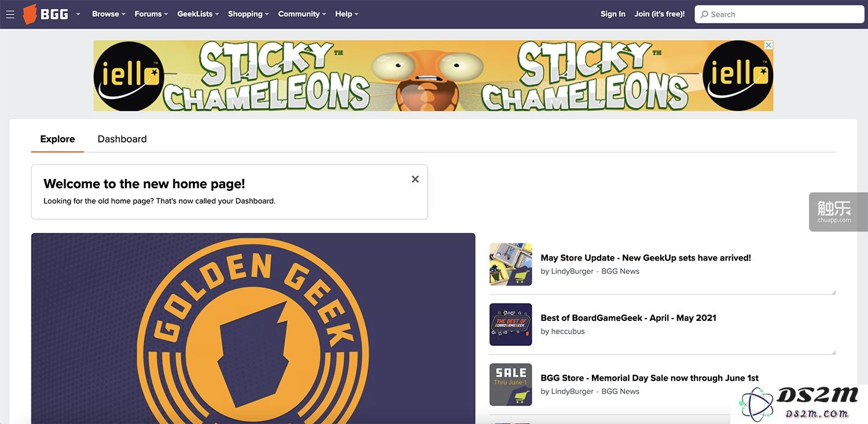868x424 pixels.
Task: Click BGG News under May Store Update
Action: (x=620, y=271)
